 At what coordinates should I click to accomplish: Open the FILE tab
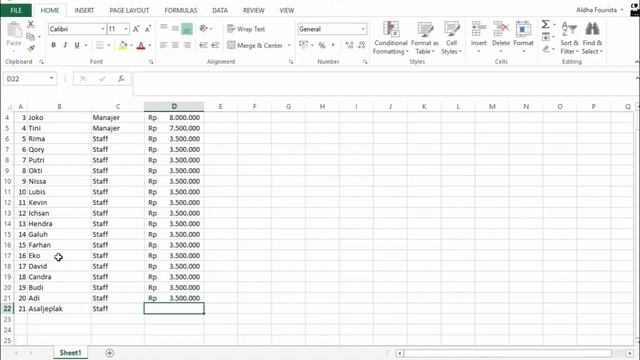[16, 10]
